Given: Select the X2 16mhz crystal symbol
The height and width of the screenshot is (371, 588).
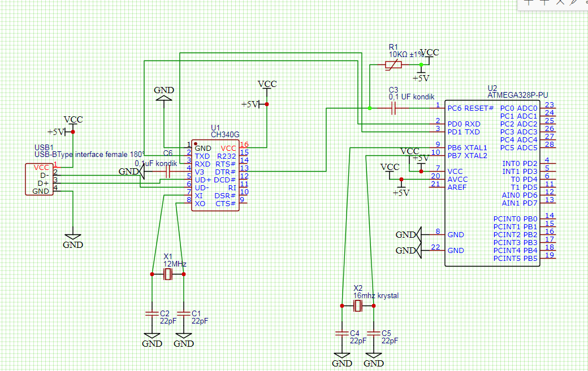Looking at the screenshot, I should pyautogui.click(x=357, y=306).
